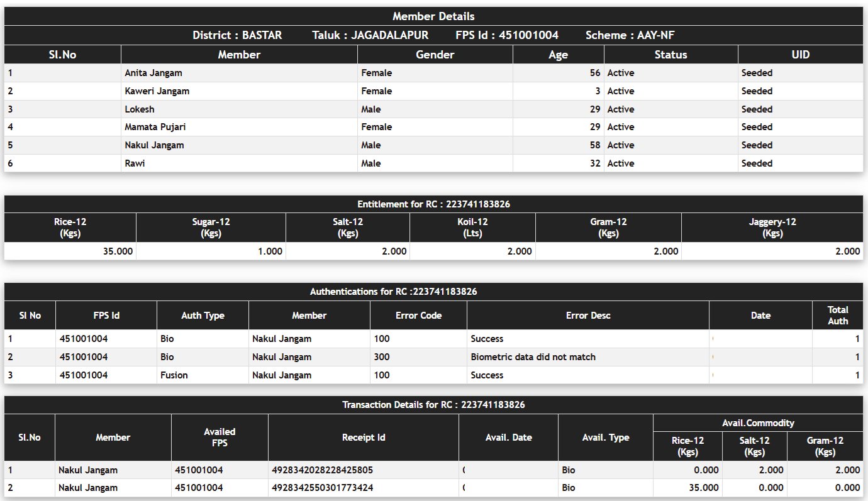This screenshot has width=868, height=501.
Task: Click the Avail.Commodity group header
Action: pos(758,423)
